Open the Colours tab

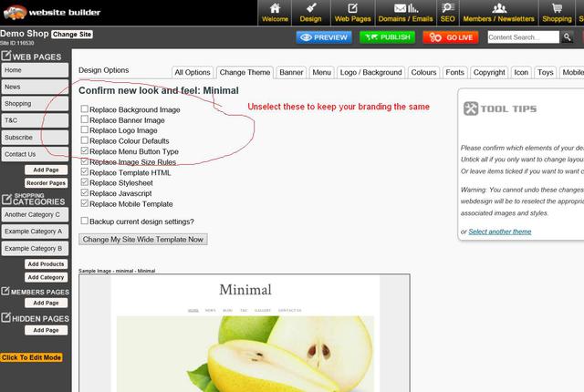(423, 72)
